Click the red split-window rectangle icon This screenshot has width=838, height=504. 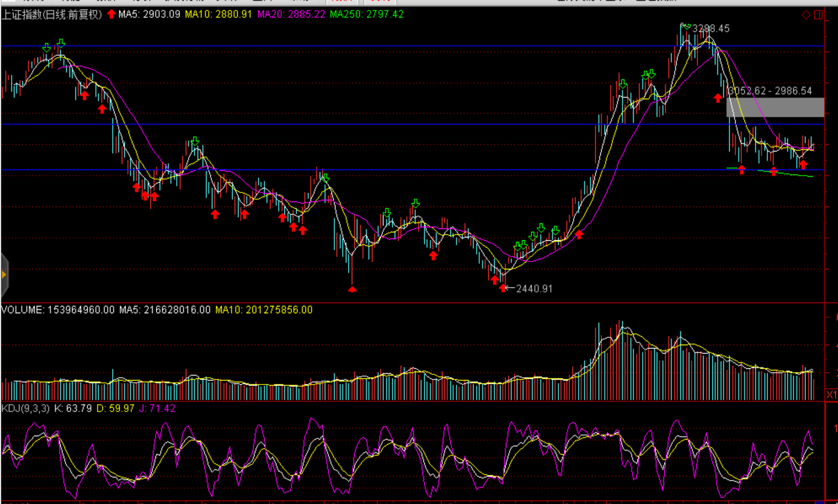pos(818,15)
